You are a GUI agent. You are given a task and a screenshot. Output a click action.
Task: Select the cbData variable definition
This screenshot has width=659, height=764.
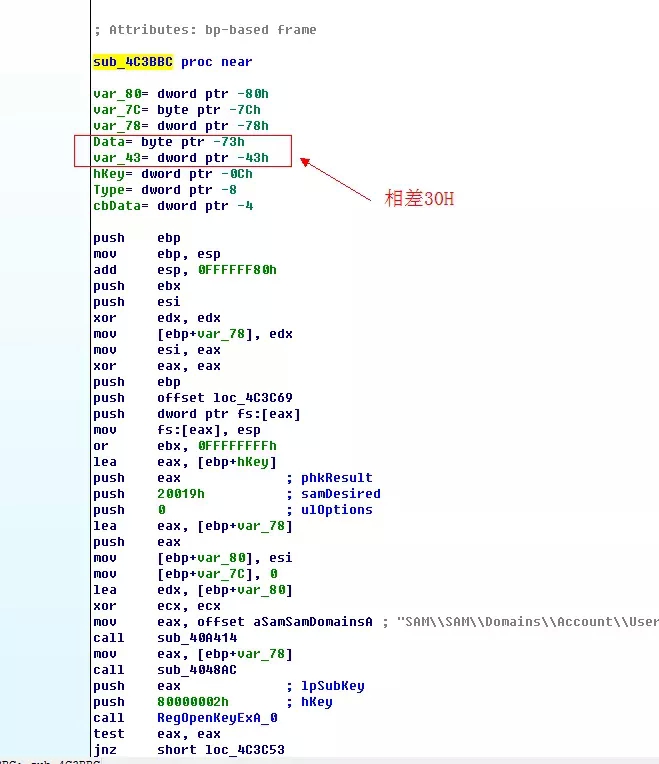coord(173,206)
